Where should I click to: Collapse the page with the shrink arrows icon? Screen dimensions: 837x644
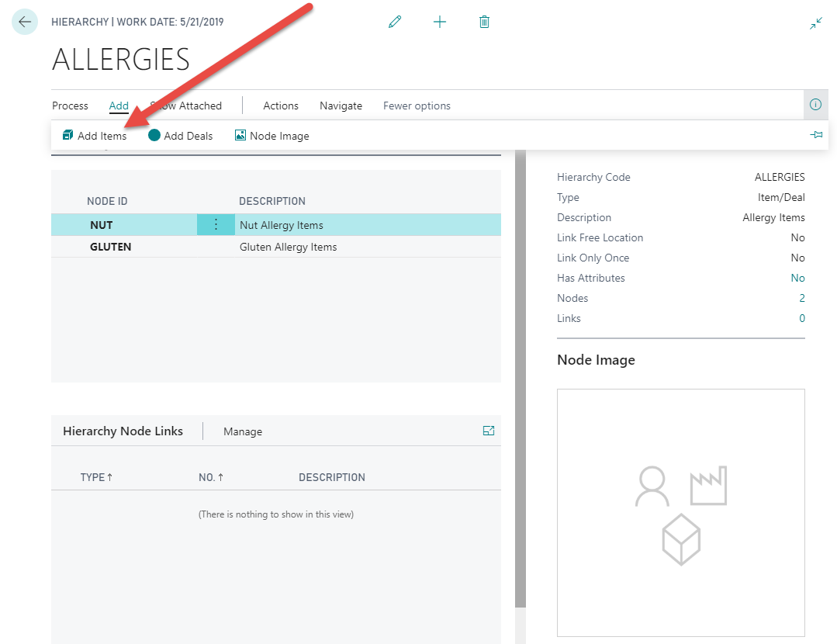coord(816,23)
